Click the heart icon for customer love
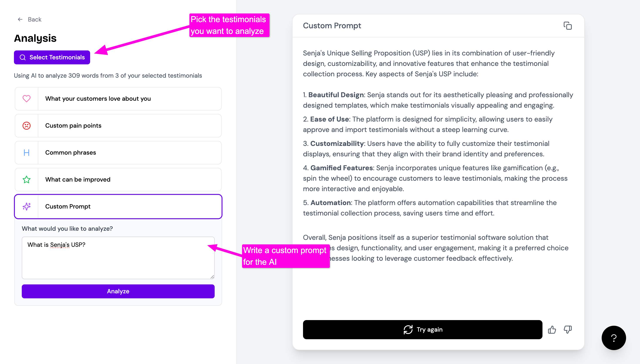640x364 pixels. (x=27, y=99)
